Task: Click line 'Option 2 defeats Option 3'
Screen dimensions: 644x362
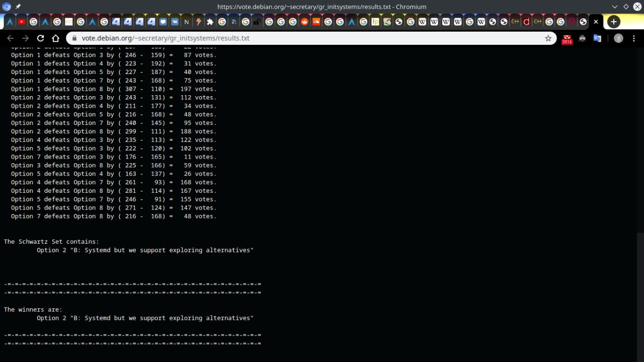Action: tap(114, 97)
